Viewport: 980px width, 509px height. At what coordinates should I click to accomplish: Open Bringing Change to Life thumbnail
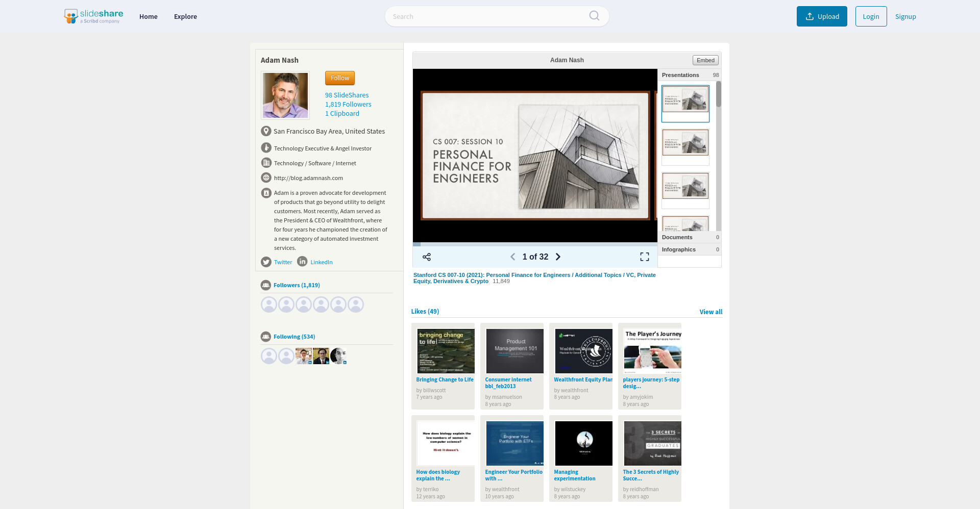click(x=446, y=351)
